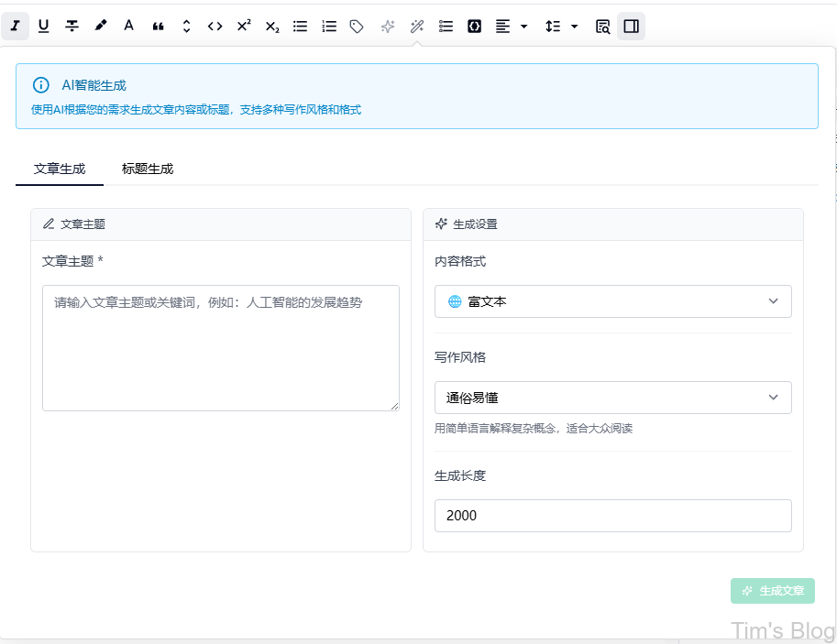
Task: Insert a code block
Action: (x=474, y=26)
